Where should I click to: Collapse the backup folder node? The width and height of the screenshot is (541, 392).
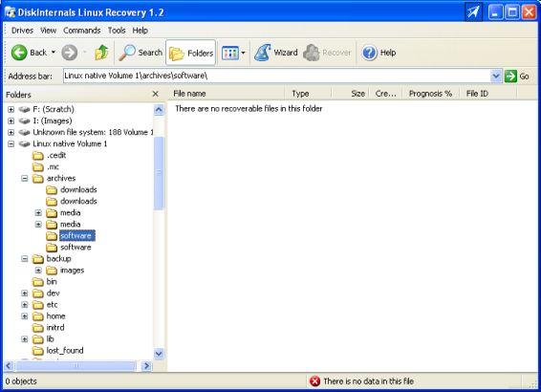click(x=25, y=259)
